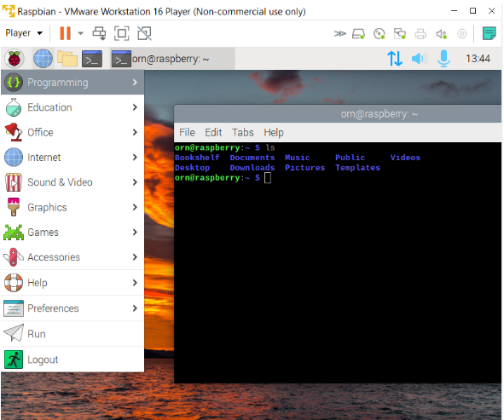This screenshot has height=420, width=504.
Task: Click the Graphics paintbrush icon
Action: coord(14,207)
